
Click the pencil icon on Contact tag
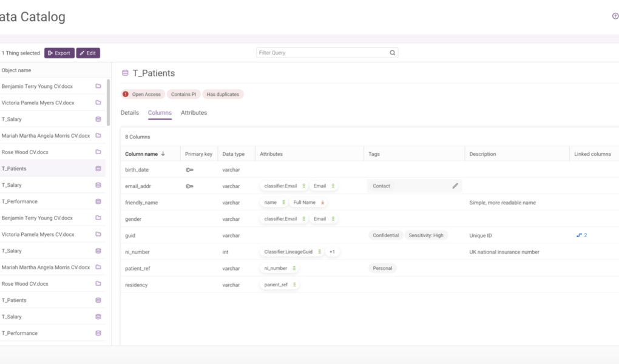[x=455, y=186]
